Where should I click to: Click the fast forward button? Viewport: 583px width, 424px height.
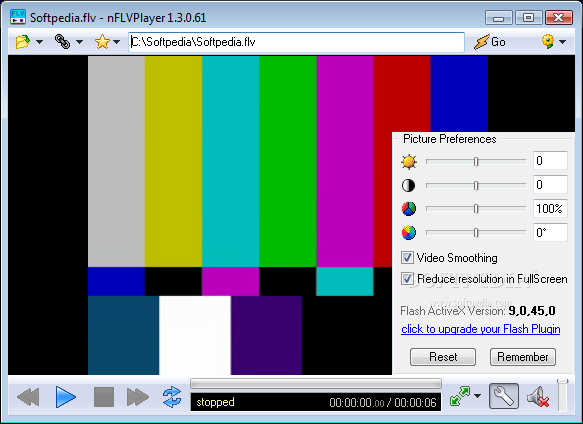(x=138, y=397)
